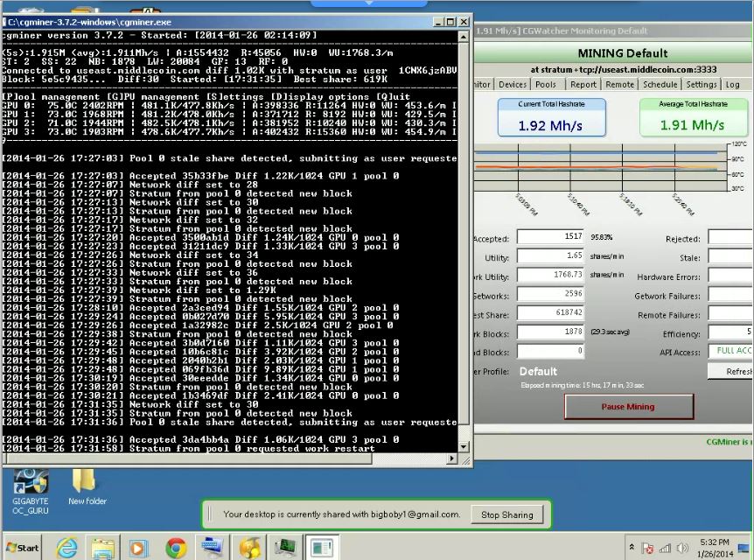Click the Pause Mining button

pyautogui.click(x=629, y=407)
